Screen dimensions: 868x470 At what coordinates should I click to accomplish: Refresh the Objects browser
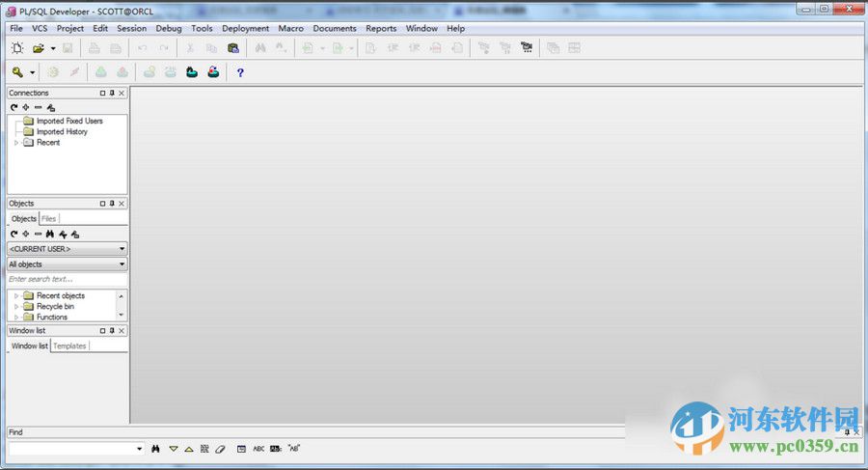coord(14,234)
